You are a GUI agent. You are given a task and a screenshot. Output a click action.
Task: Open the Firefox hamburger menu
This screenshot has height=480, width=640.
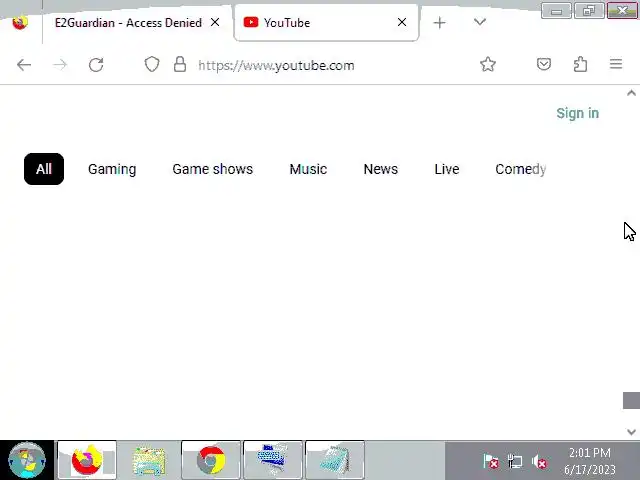(616, 64)
